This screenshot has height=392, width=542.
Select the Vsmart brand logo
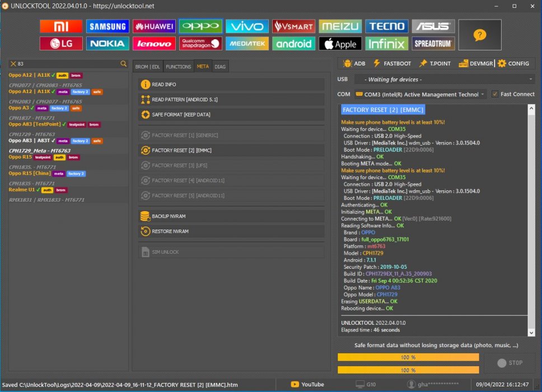click(293, 26)
